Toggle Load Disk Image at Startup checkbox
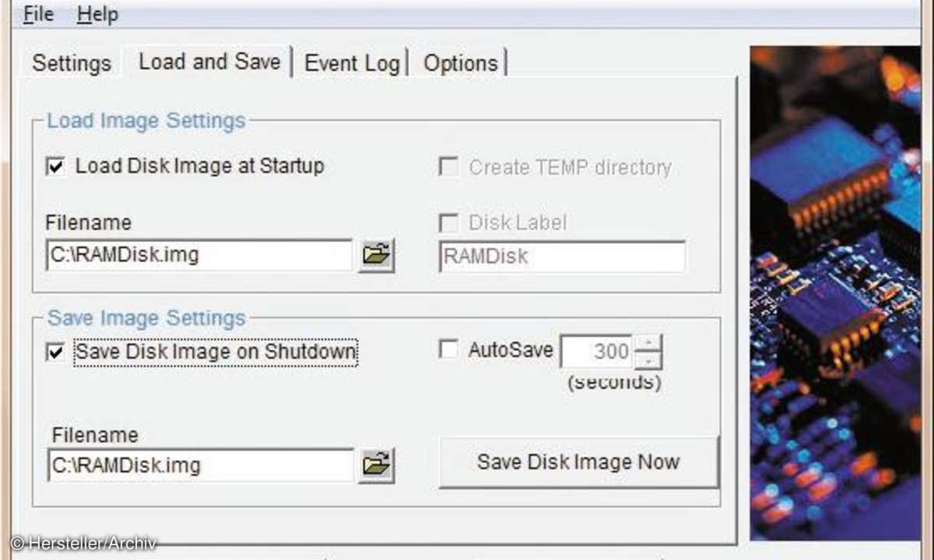The image size is (934, 560). (x=56, y=166)
